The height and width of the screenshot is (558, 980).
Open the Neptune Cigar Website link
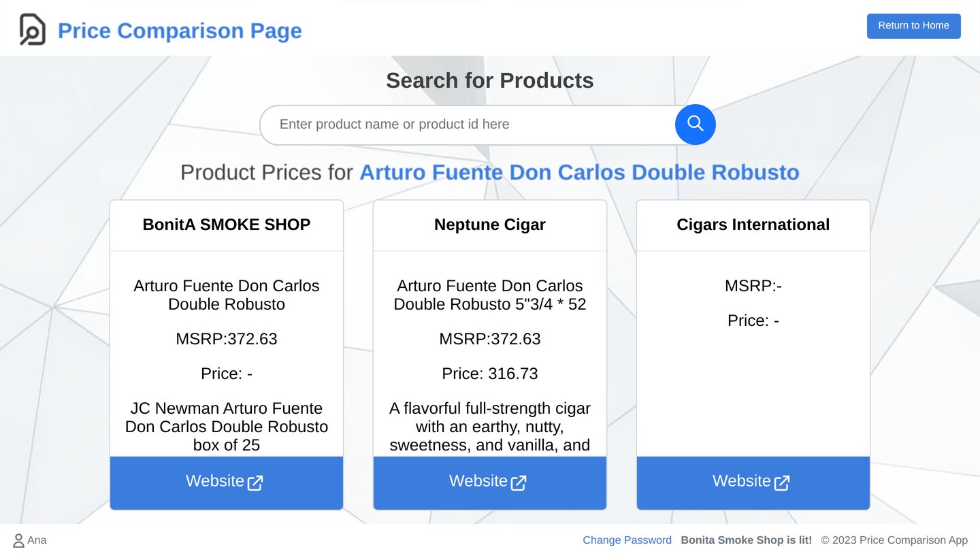[x=490, y=482]
